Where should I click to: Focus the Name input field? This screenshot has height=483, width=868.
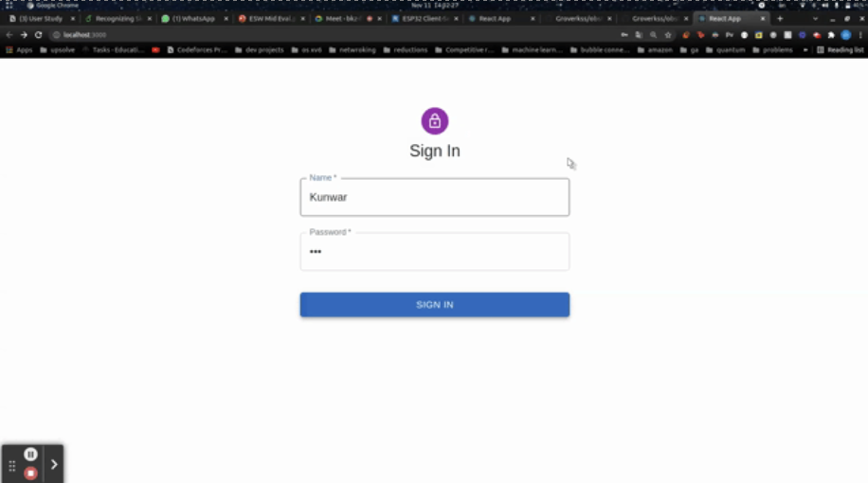point(435,197)
